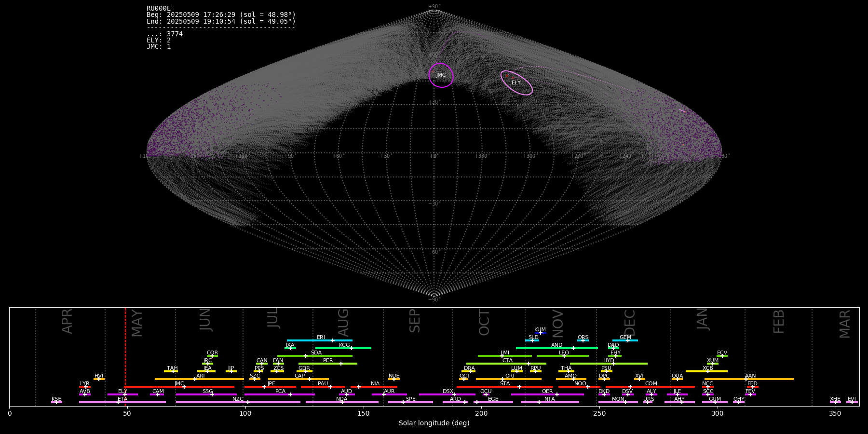Click the AAN shower label in timeline
The width and height of the screenshot is (868, 434).
click(750, 376)
